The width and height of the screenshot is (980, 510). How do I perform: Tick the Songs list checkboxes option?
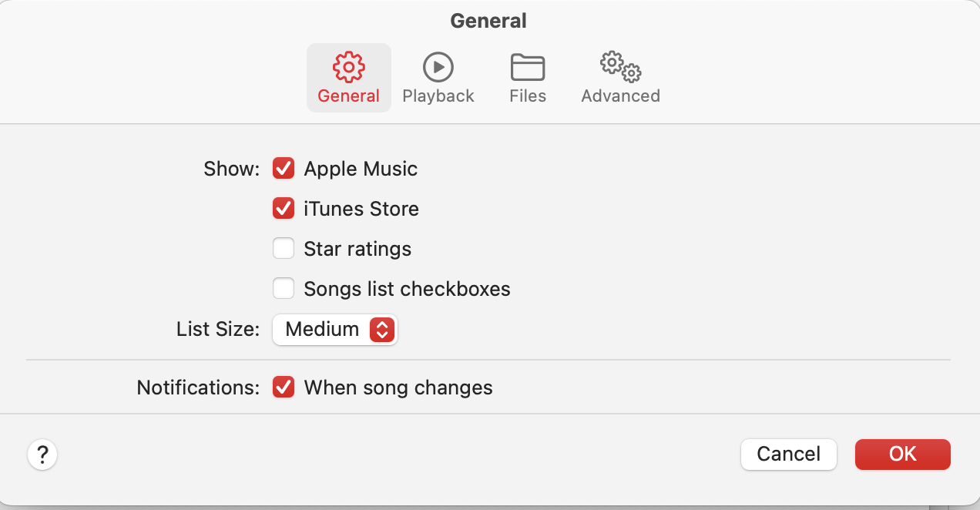click(284, 289)
